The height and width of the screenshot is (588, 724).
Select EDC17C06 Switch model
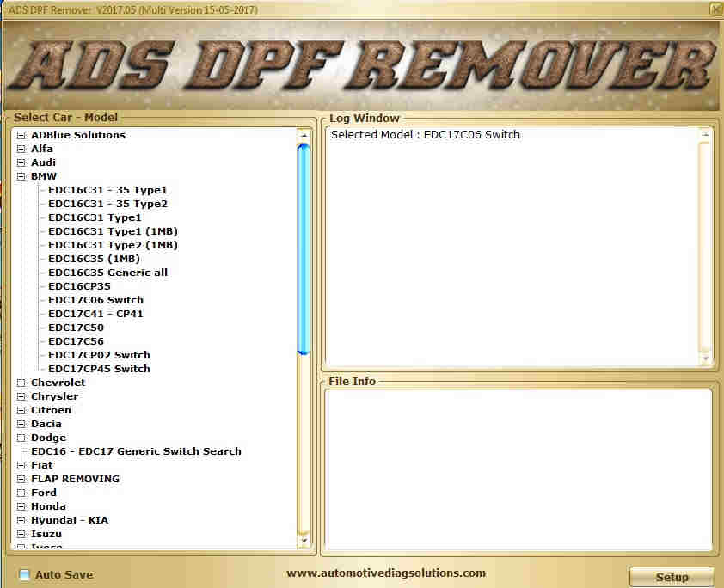95,300
